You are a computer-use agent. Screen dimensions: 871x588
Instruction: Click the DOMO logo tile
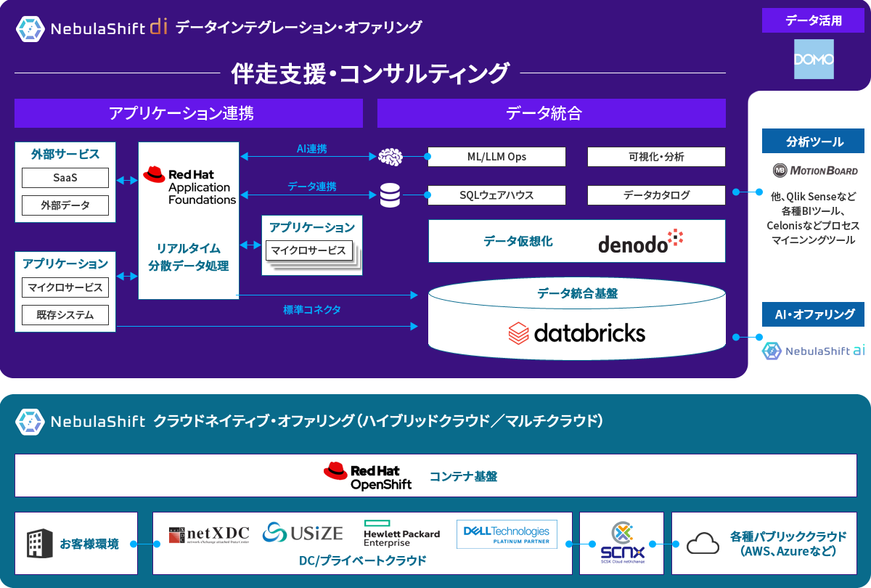(x=814, y=59)
